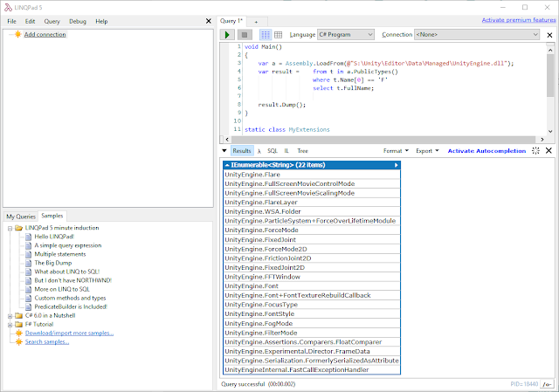Open A simple query expression sample

(x=68, y=245)
